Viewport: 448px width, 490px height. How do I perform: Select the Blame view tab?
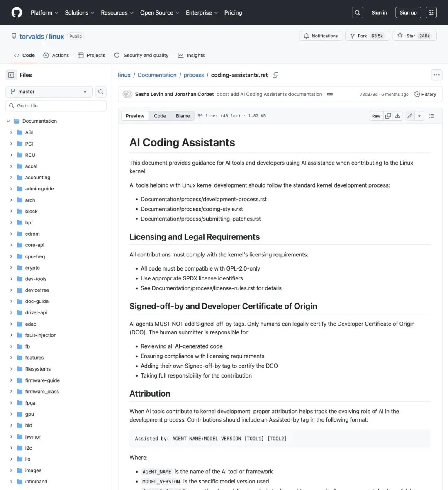(183, 116)
